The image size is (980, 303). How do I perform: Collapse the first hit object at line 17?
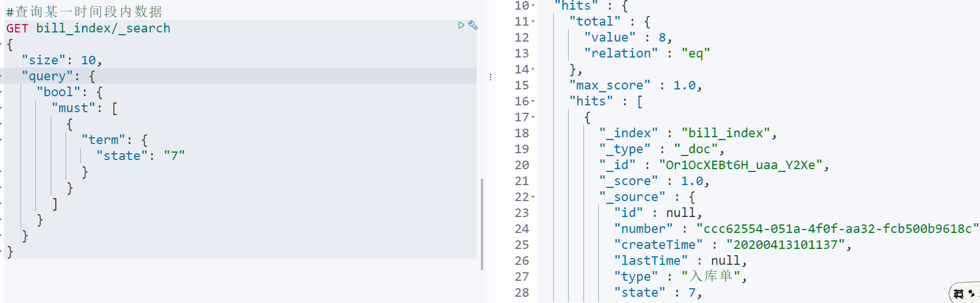[x=533, y=117]
